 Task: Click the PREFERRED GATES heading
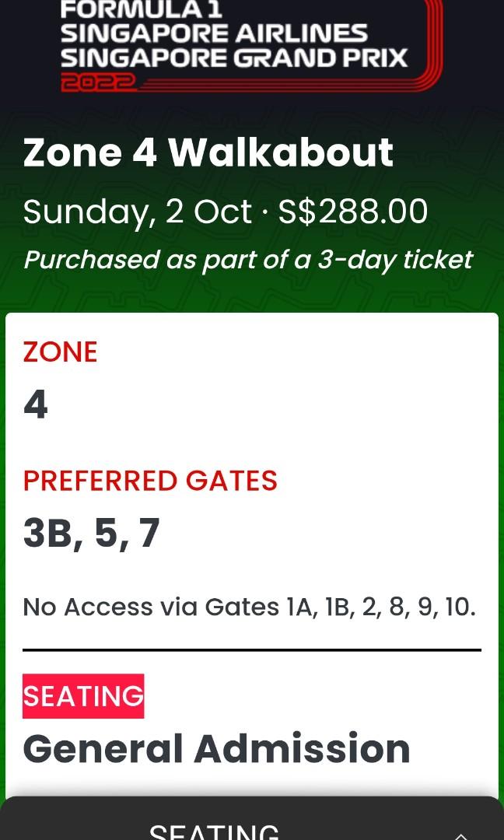click(x=150, y=481)
